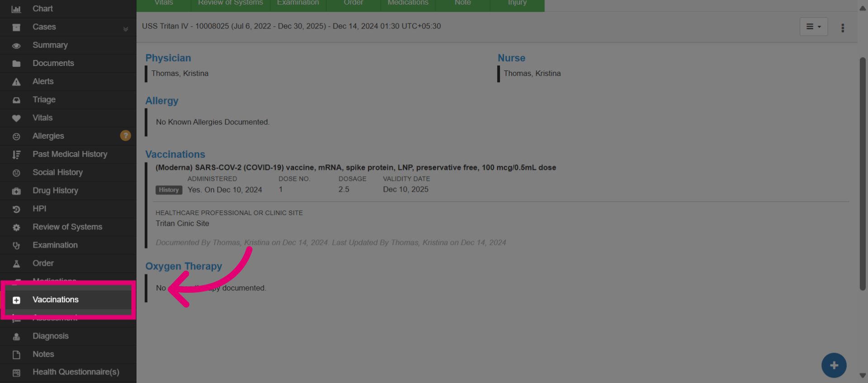Click 'No Known Allergies Documented.' text
The width and height of the screenshot is (868, 383).
point(212,122)
